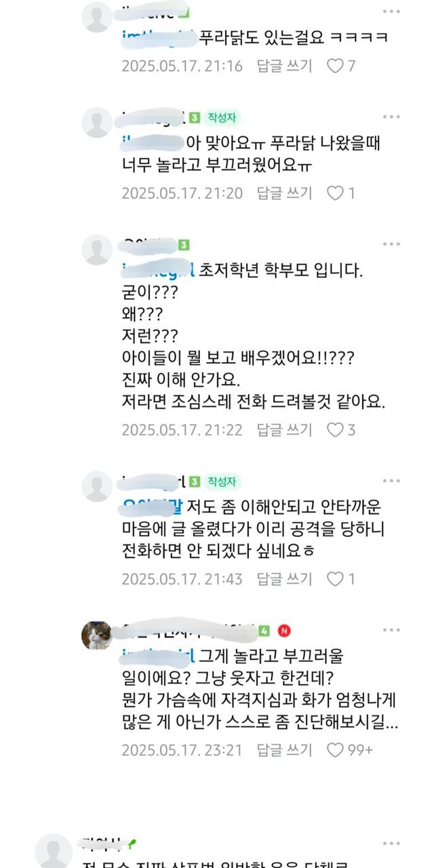Screen dimensions: 434x868
Task: Tap the red N badge beside nickname
Action: [284, 631]
